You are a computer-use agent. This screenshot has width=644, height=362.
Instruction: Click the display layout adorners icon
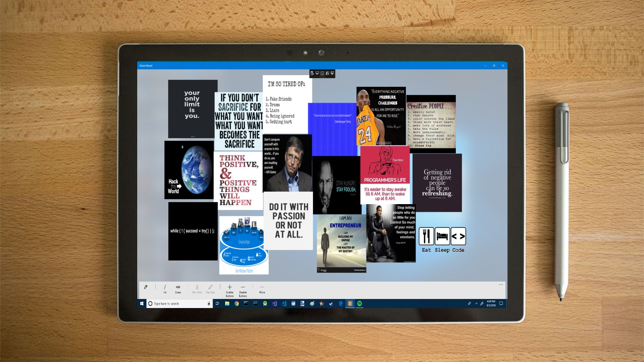(322, 73)
